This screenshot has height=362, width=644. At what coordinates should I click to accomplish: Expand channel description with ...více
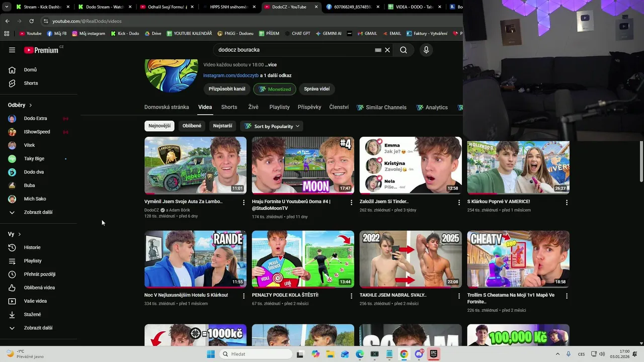point(271,65)
